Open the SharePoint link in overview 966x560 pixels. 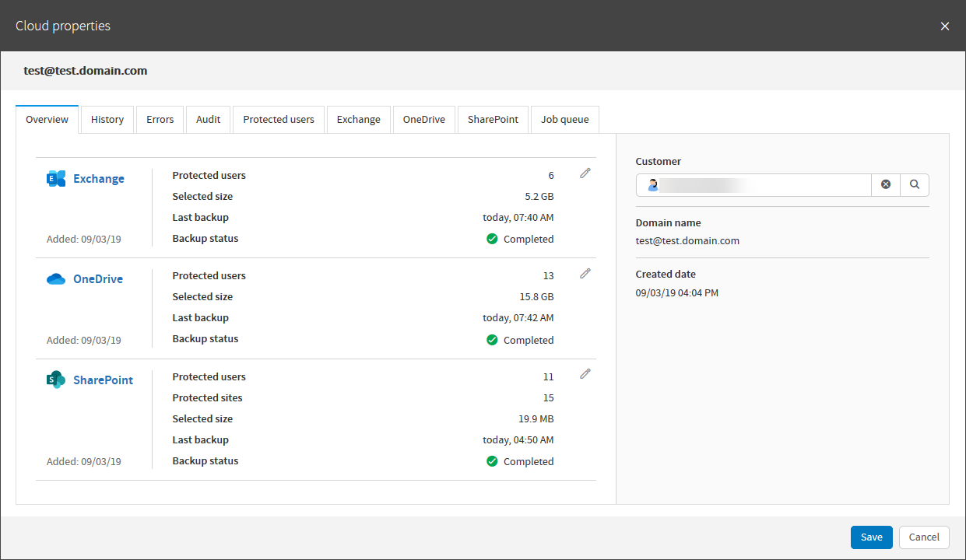coord(103,380)
